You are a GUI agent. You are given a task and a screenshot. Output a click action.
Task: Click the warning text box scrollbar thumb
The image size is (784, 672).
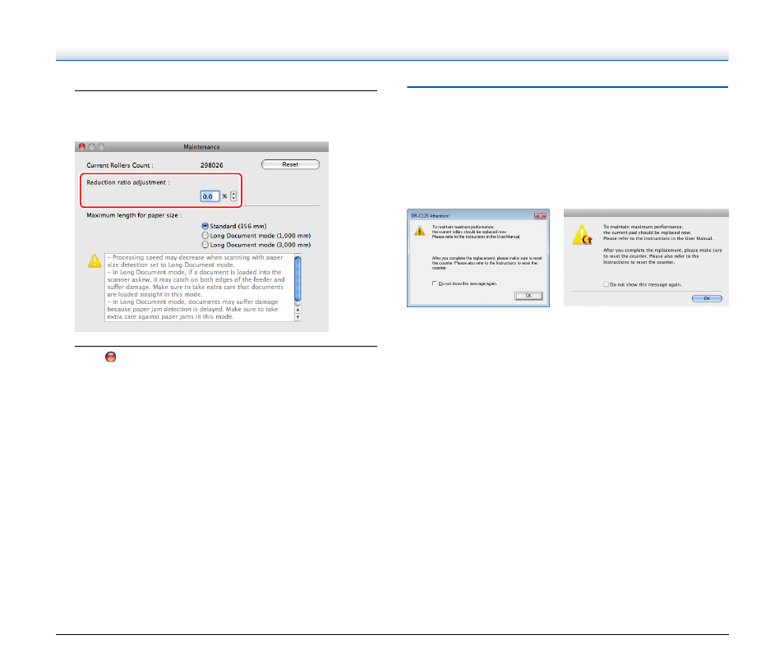coord(298,278)
